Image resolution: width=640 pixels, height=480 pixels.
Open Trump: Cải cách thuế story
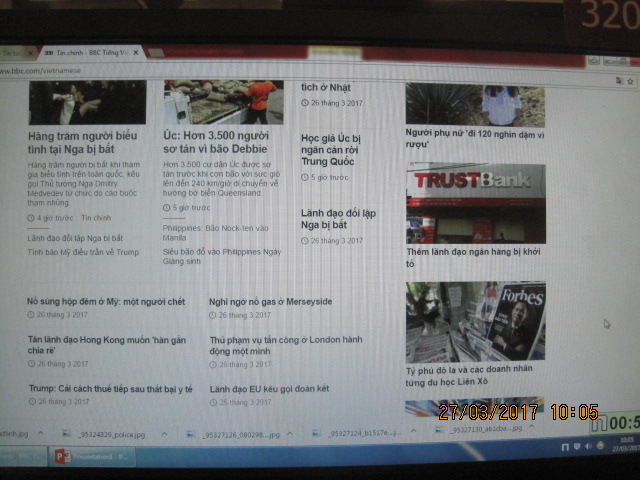111,389
